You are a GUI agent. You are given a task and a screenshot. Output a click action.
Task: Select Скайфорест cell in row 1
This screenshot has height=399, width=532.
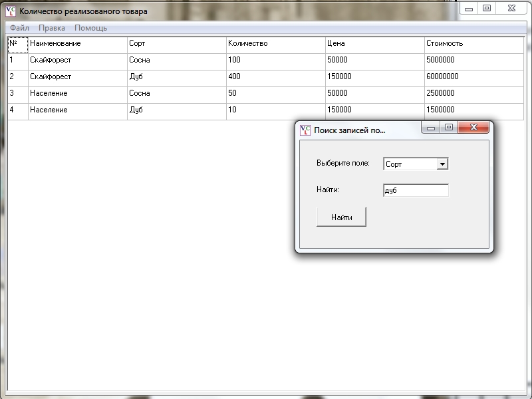tap(78, 62)
